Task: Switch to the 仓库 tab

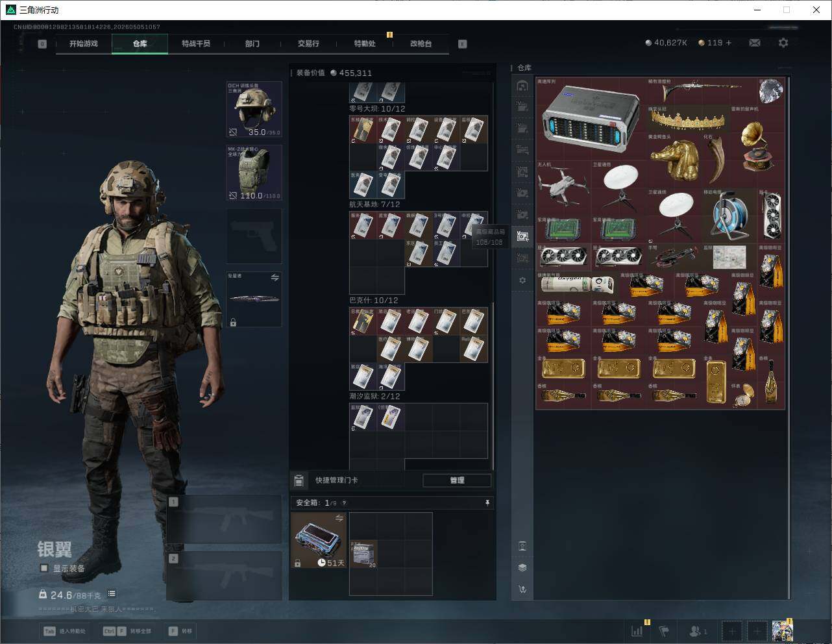Action: (x=140, y=43)
